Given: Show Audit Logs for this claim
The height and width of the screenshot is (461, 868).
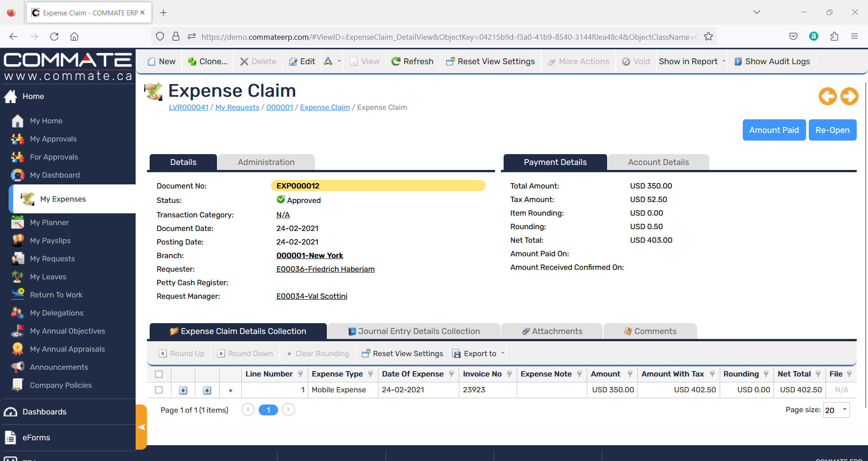Looking at the screenshot, I should click(772, 61).
